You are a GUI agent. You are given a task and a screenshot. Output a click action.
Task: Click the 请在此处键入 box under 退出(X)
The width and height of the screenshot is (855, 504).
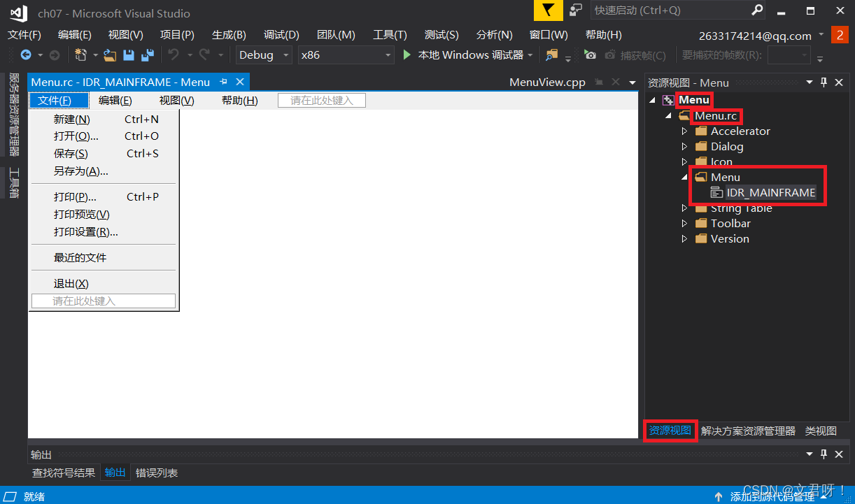tap(104, 301)
